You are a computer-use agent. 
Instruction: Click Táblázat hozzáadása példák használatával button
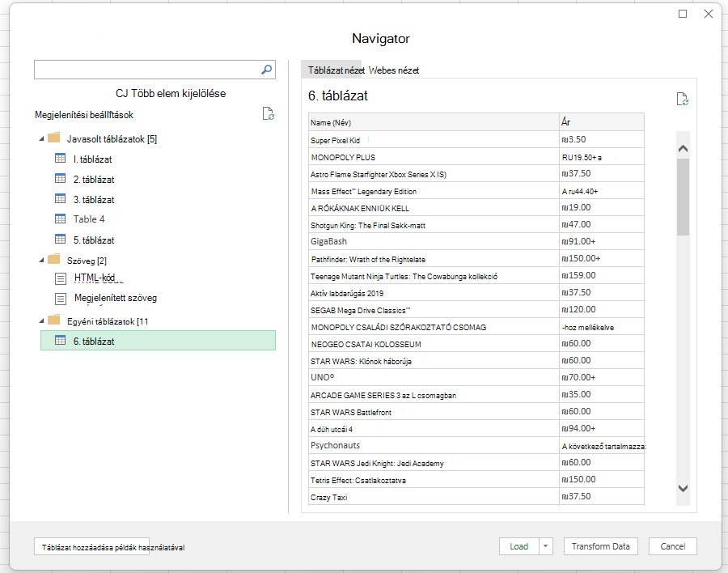(x=91, y=547)
